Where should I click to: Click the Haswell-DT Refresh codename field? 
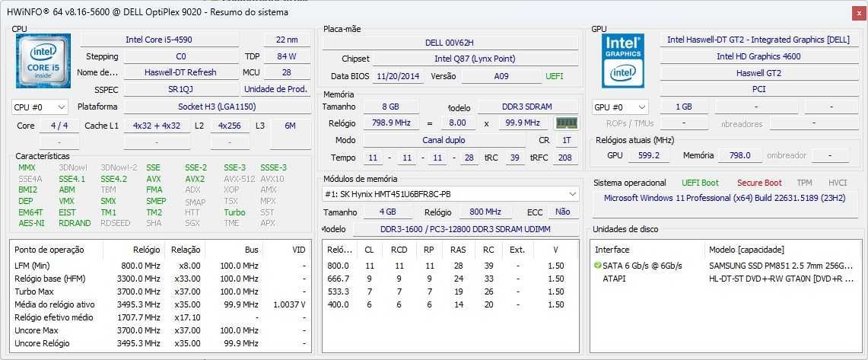click(x=180, y=72)
